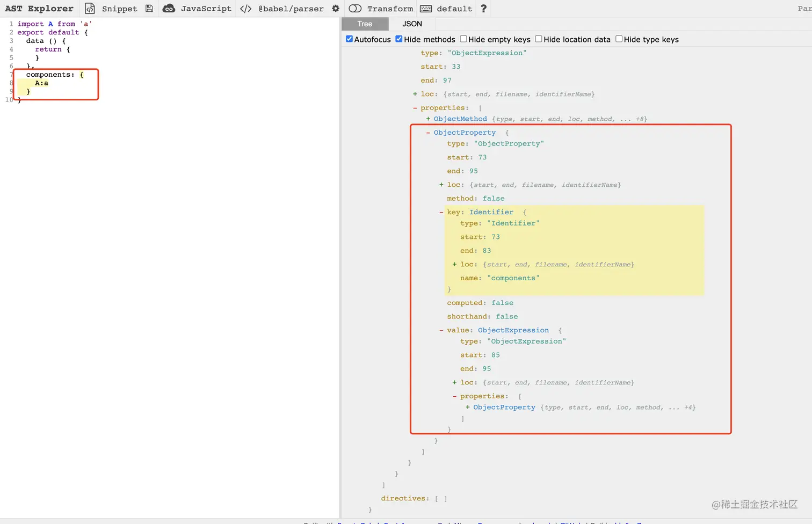Click the code brackets parser icon

245,9
